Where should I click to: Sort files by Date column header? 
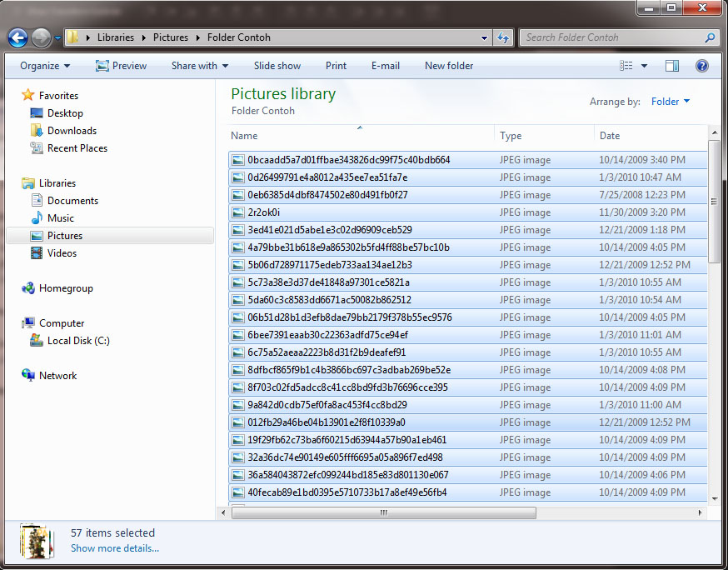click(x=610, y=136)
